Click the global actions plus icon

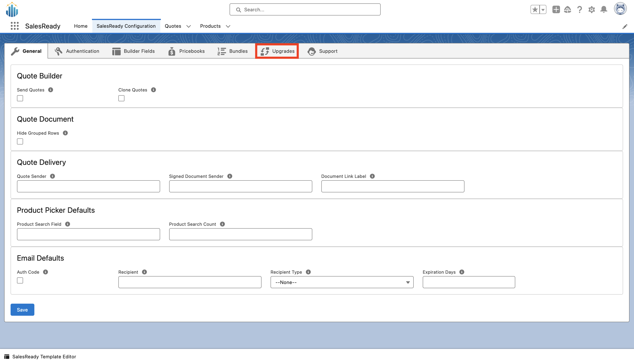(x=556, y=9)
